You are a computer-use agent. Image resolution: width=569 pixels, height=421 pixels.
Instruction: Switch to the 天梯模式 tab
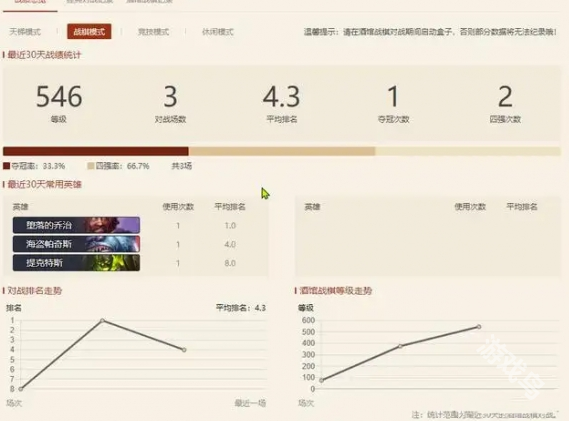pos(25,32)
